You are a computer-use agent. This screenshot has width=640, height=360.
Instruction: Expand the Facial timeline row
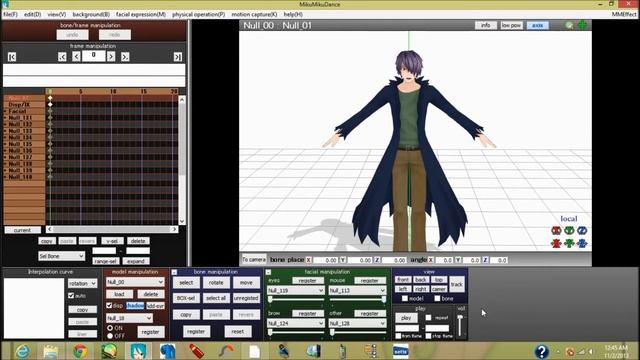coord(5,111)
